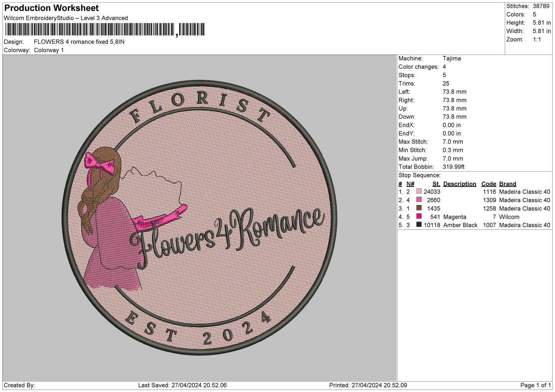Click the 'Production Worksheet' title
Image resolution: width=555 pixels, height=392 pixels.
point(51,8)
